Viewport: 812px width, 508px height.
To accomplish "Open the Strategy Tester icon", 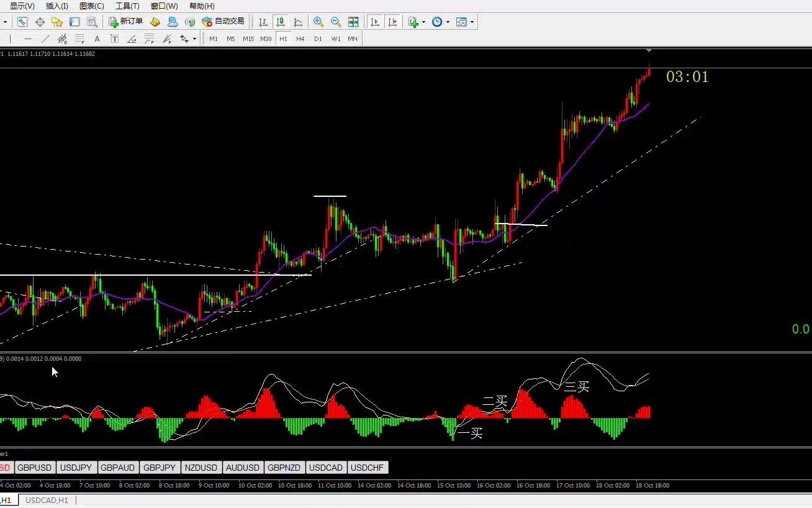I will pos(92,22).
